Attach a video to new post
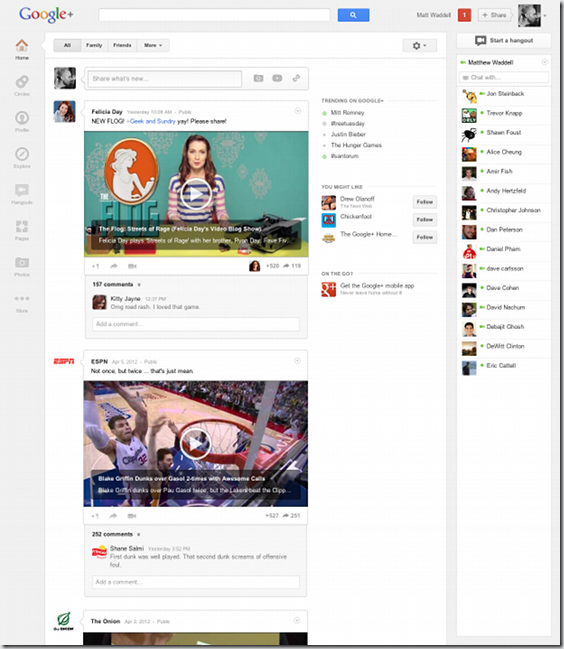Viewport: 564px width, 649px height. click(277, 78)
